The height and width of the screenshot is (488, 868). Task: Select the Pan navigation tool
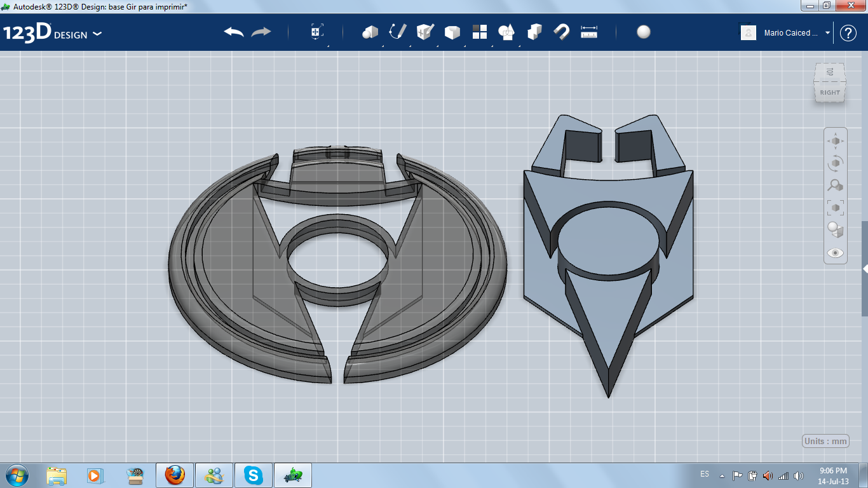[836, 140]
